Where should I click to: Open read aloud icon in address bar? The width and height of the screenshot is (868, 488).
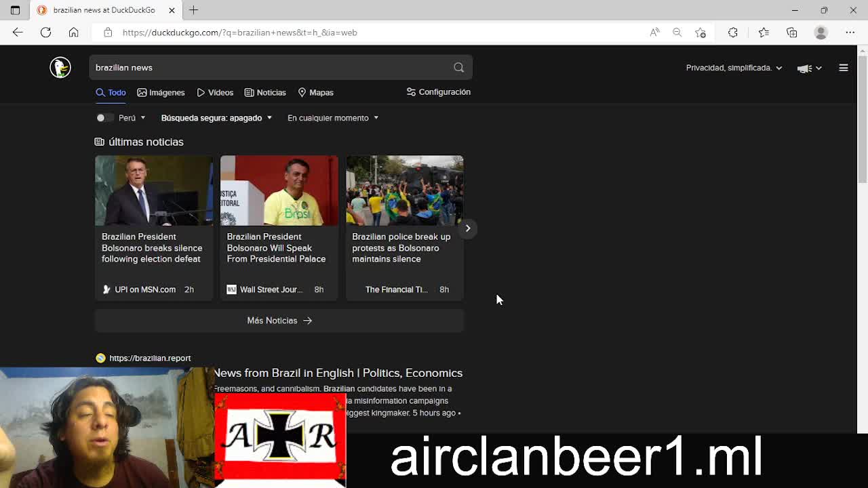point(654,32)
